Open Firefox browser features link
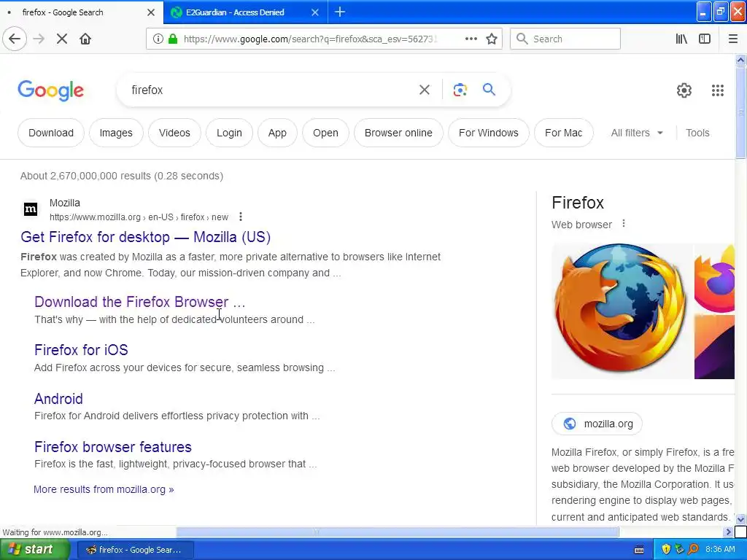Viewport: 747px width, 560px height. (x=113, y=447)
